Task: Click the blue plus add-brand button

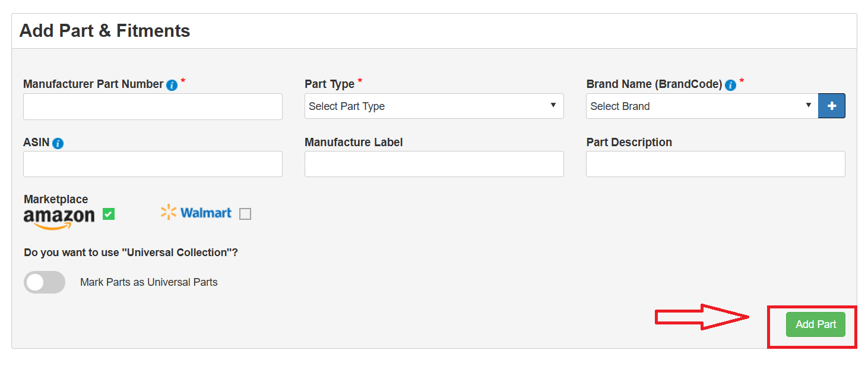Action: pyautogui.click(x=831, y=106)
